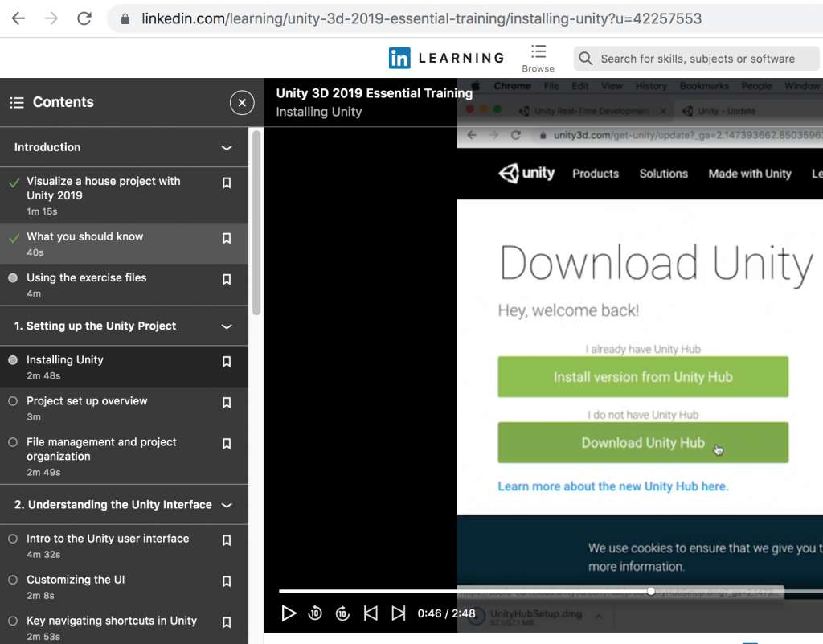
Task: Close the Contents sidebar panel
Action: click(x=242, y=102)
